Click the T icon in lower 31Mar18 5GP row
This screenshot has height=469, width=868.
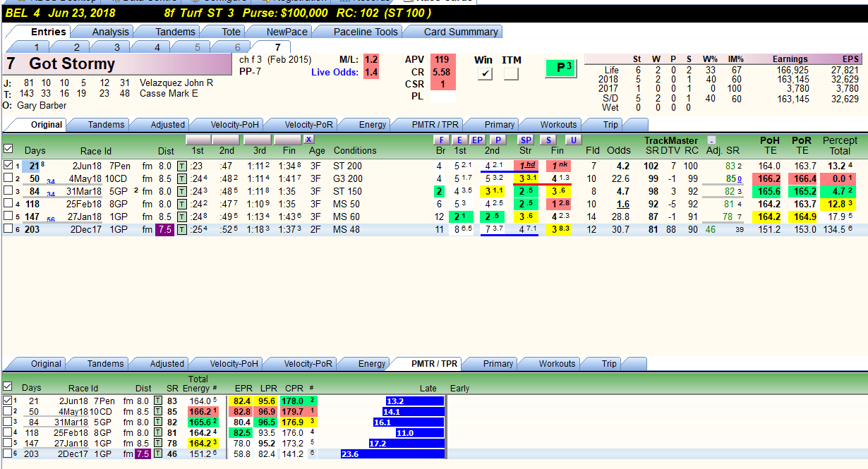(158, 422)
